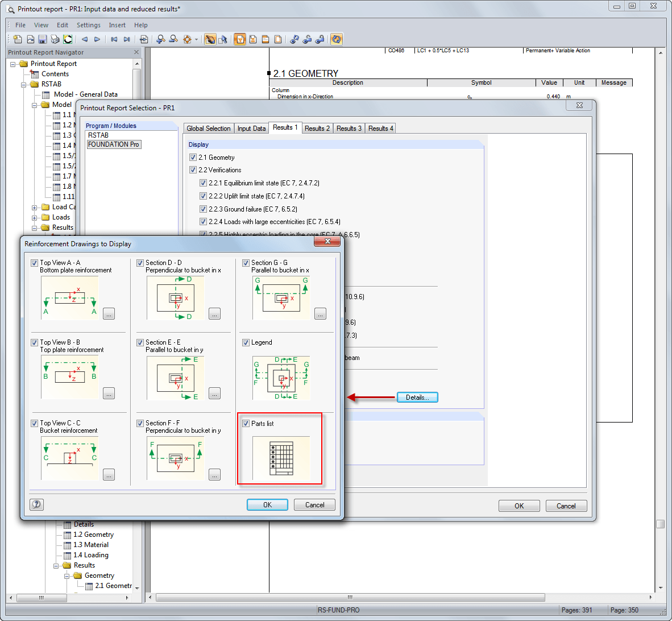Expand the Load Ca folder node
The image size is (672, 621).
coord(34,208)
